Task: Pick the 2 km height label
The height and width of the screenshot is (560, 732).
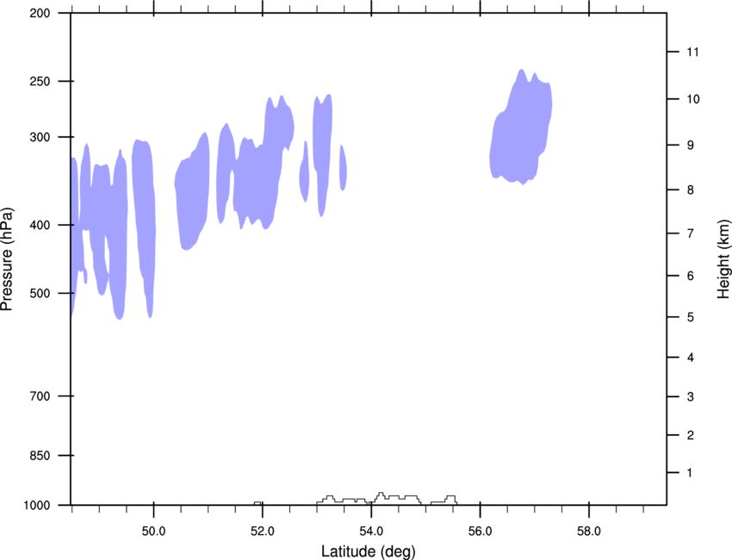Action: 691,435
